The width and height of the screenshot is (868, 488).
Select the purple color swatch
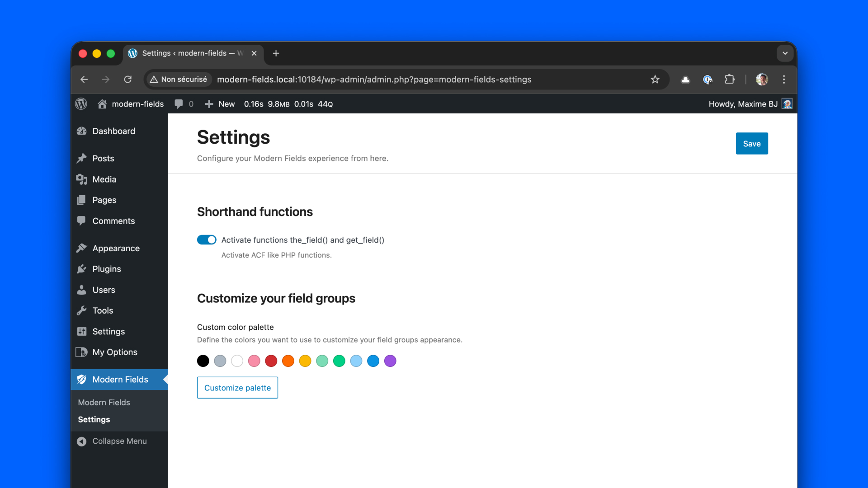click(x=390, y=361)
